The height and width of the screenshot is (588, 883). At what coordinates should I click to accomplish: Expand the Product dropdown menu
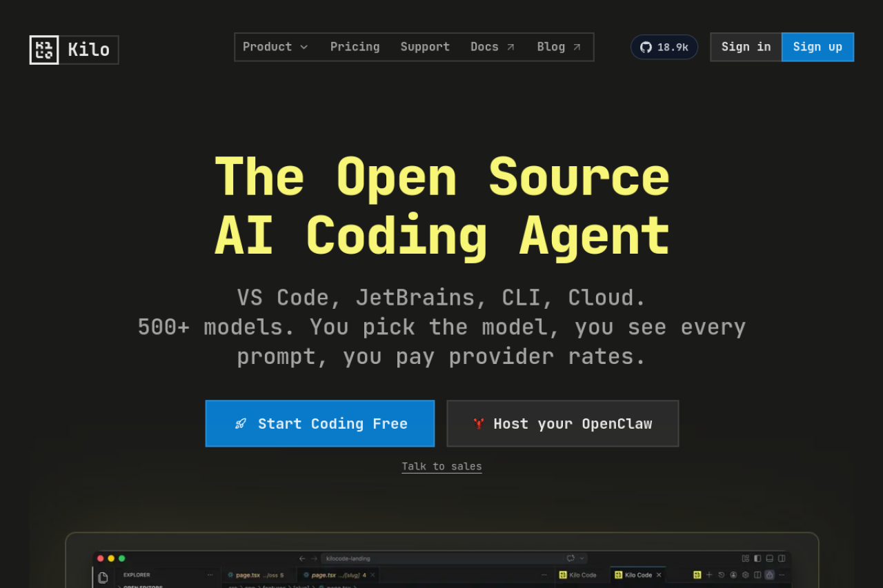275,47
